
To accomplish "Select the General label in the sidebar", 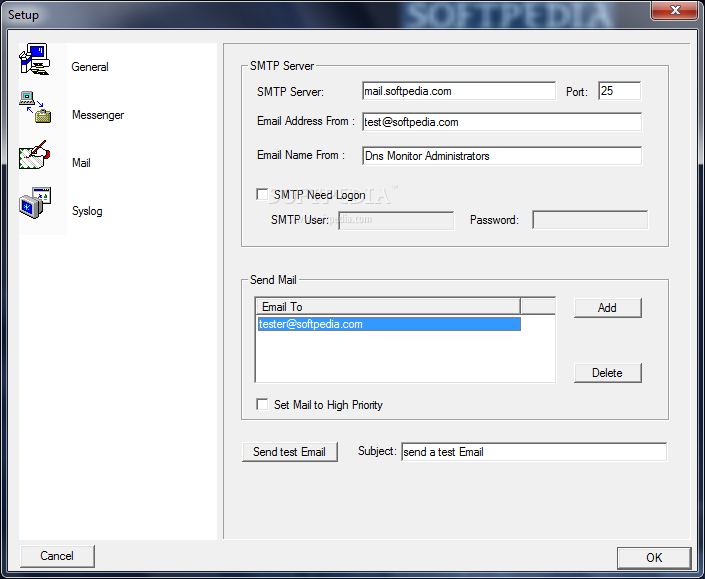I will tap(90, 67).
